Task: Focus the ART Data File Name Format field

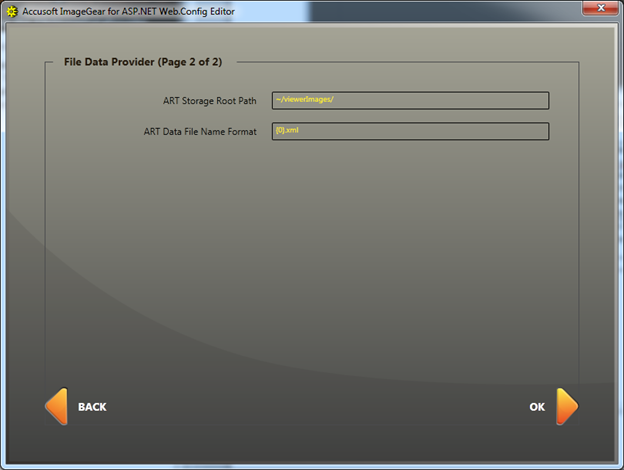Action: [410, 131]
